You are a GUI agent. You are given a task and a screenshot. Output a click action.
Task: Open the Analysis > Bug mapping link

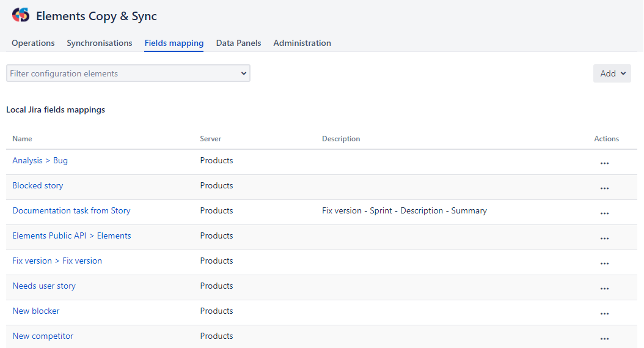pyautogui.click(x=40, y=160)
